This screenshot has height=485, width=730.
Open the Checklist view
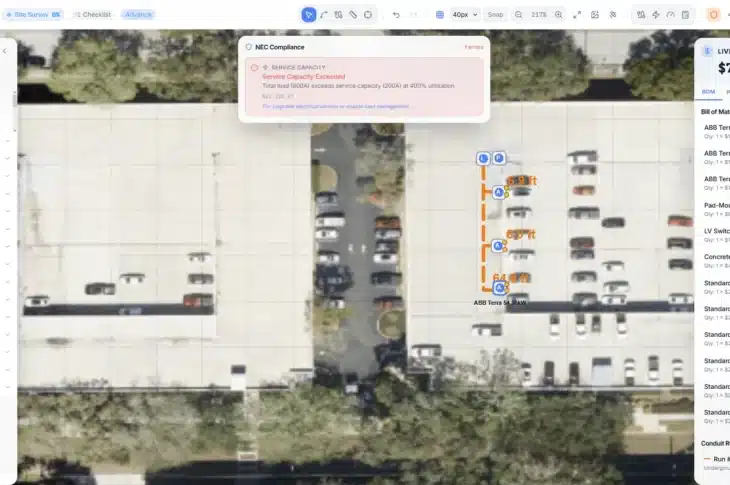pyautogui.click(x=92, y=15)
